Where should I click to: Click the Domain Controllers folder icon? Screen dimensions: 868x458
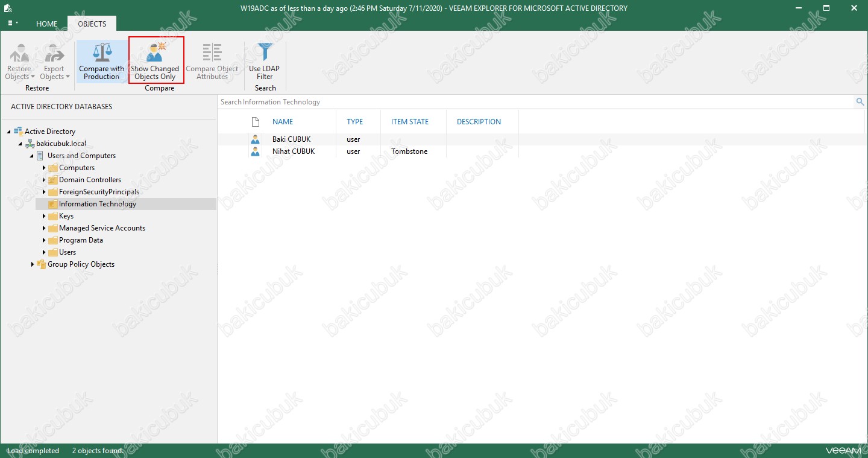[x=52, y=180]
